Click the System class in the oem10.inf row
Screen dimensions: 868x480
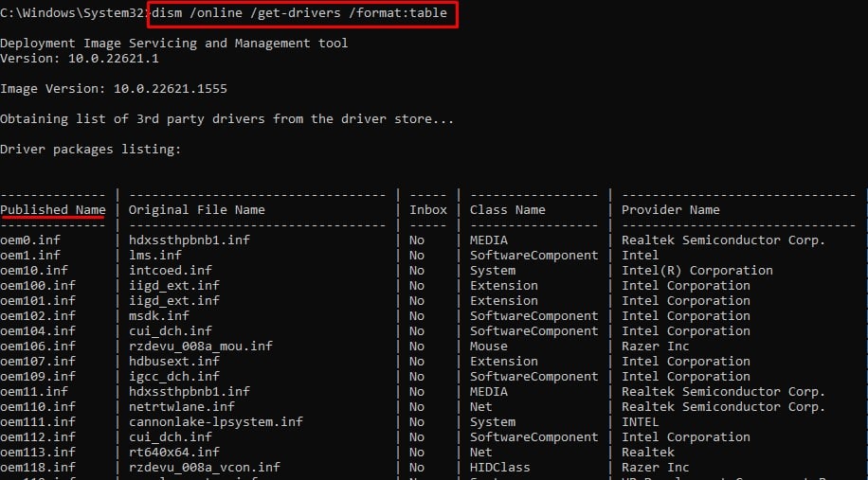pos(493,271)
